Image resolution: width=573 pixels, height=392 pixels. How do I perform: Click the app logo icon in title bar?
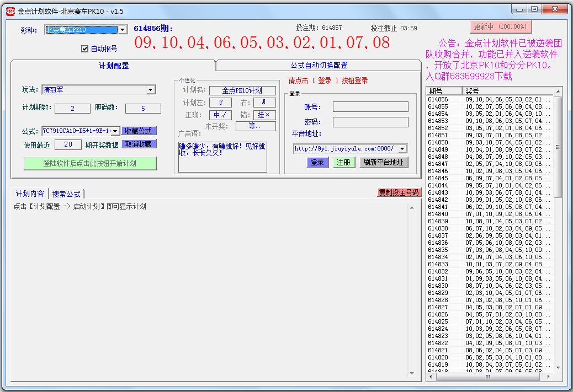(x=10, y=12)
